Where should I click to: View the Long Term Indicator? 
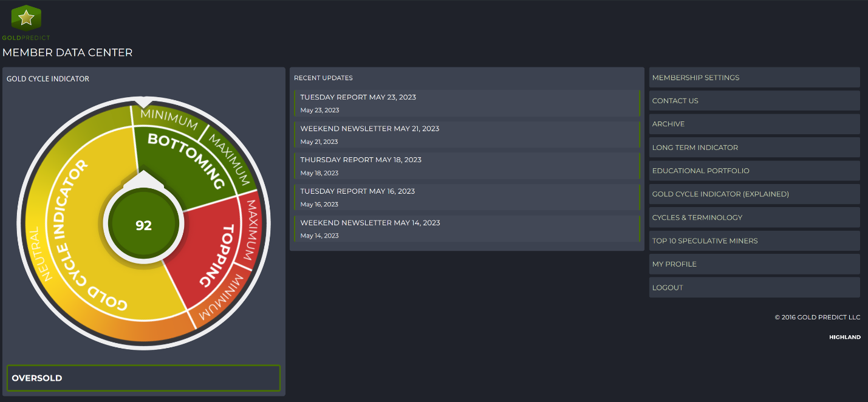(x=695, y=148)
